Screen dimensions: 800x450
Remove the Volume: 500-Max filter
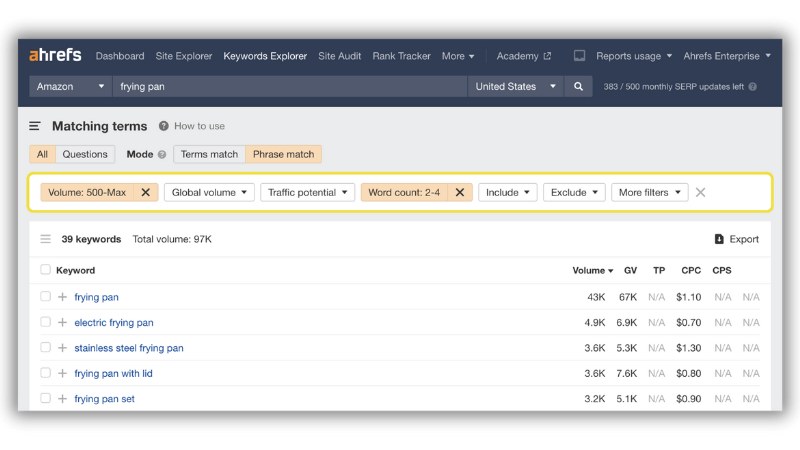pyautogui.click(x=145, y=192)
